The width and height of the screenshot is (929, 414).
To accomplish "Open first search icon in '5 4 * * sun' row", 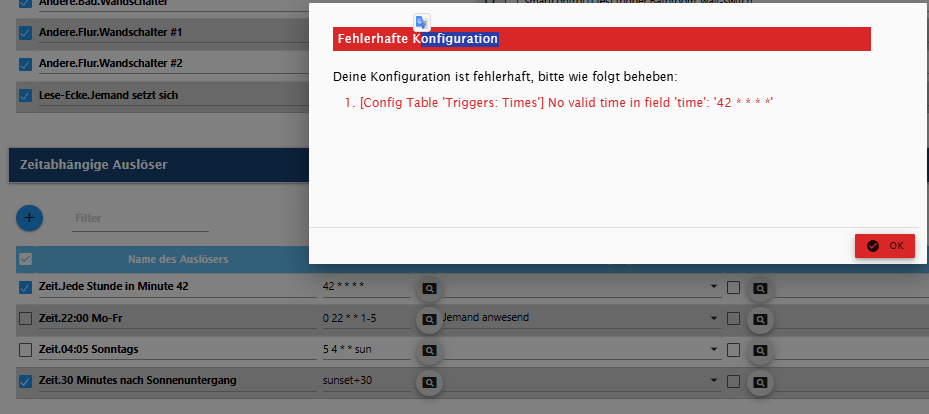I will (x=430, y=351).
